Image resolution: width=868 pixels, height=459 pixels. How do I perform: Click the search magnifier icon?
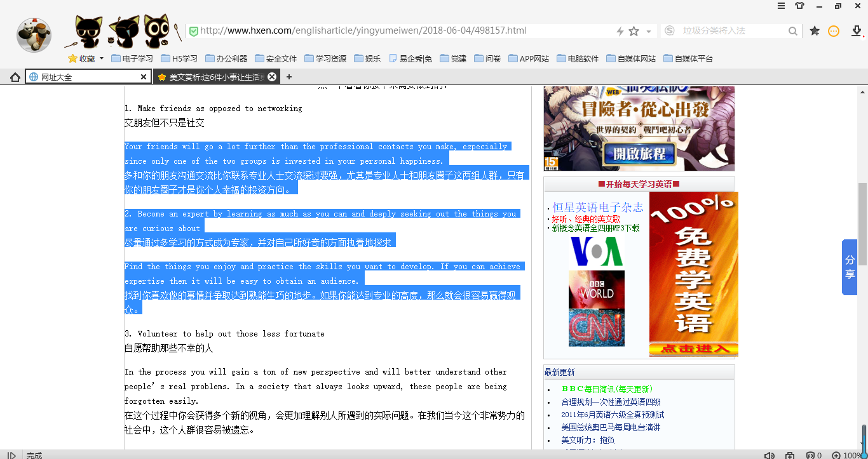pos(793,31)
